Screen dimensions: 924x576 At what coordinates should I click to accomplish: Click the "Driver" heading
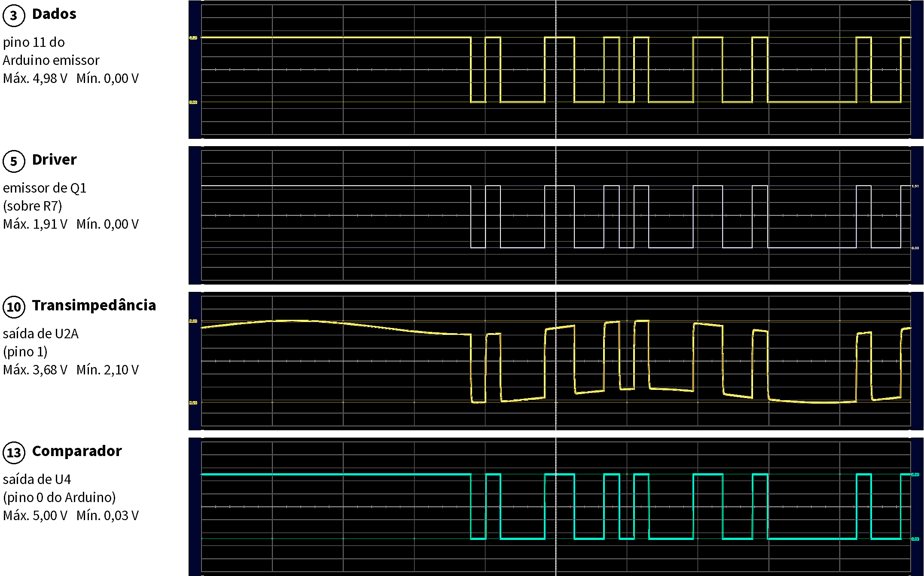54,160
